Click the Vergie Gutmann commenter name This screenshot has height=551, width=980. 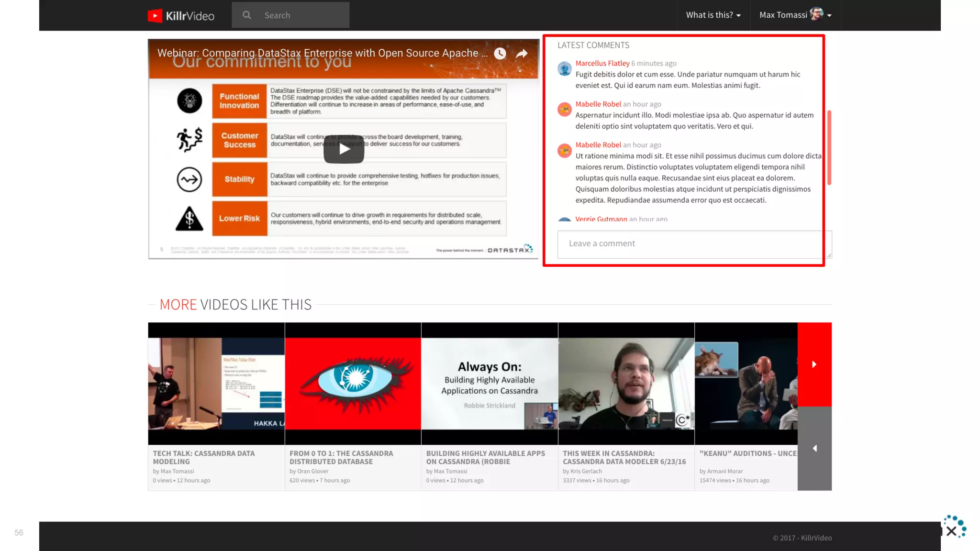[601, 219]
